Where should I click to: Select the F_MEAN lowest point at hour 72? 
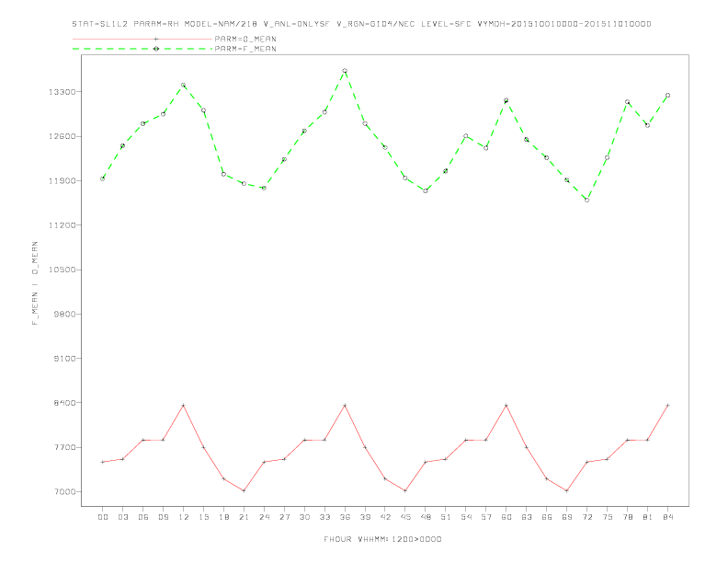pyautogui.click(x=586, y=201)
